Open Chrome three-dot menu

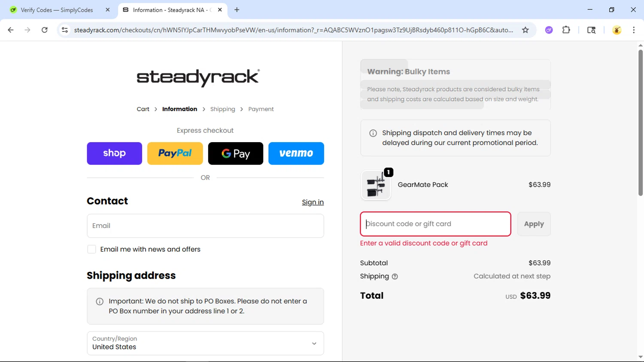pyautogui.click(x=634, y=30)
